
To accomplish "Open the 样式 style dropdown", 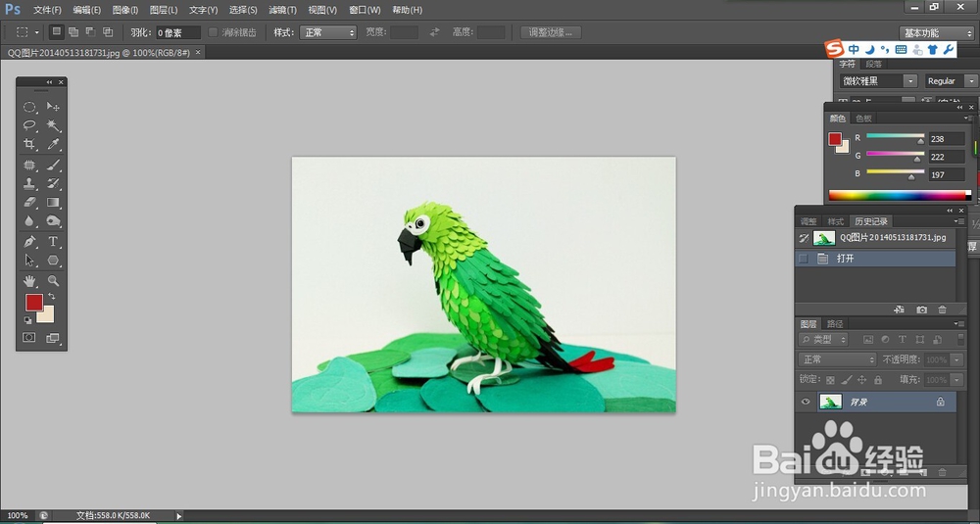I will (x=328, y=32).
